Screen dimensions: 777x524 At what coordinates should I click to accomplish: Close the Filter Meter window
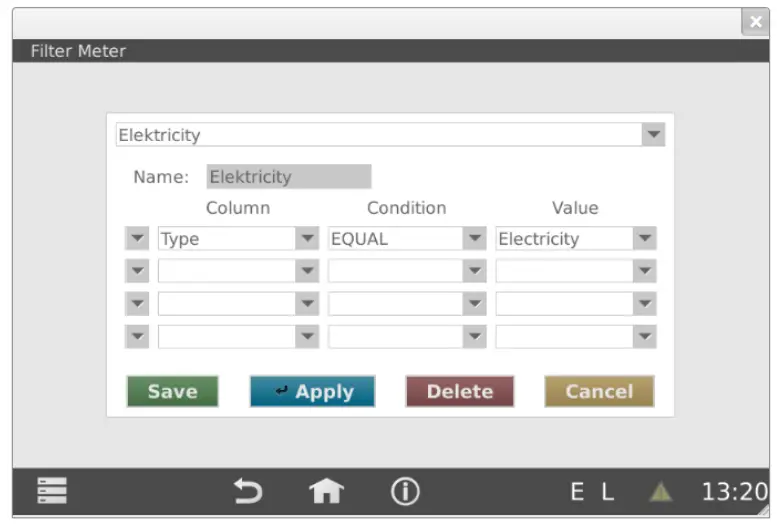coord(755,22)
